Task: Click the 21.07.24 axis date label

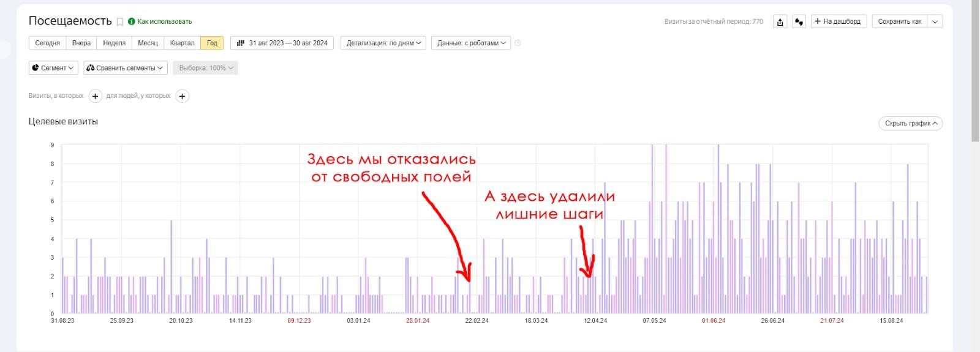Action: click(832, 321)
